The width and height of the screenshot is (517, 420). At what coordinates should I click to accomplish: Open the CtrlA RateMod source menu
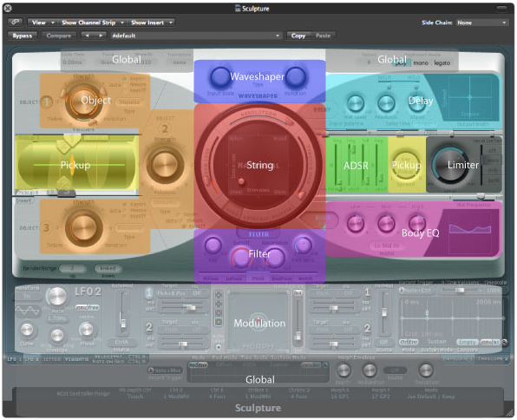point(121,342)
